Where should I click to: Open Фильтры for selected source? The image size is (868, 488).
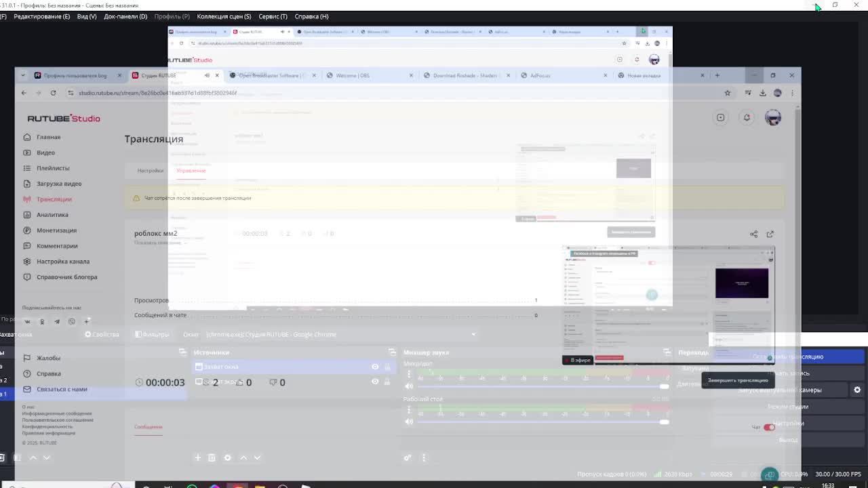152,334
